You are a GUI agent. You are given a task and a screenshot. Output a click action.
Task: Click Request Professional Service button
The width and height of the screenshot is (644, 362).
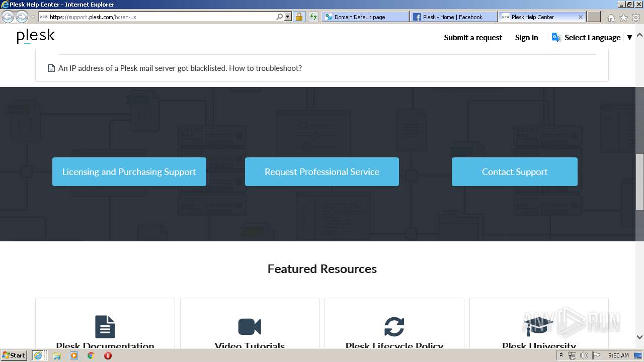[322, 171]
